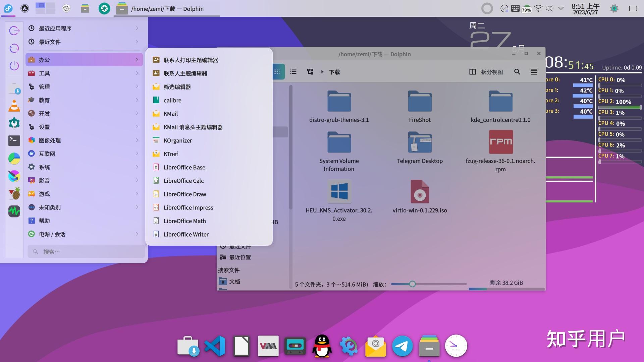The image size is (644, 362).
Task: Open the VS Code icon in the dock
Action: [215, 346]
